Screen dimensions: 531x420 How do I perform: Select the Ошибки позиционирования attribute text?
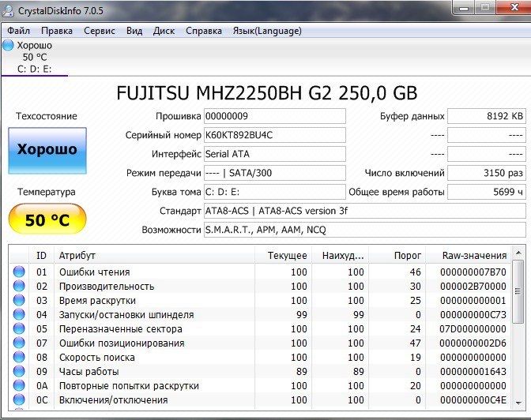122,343
